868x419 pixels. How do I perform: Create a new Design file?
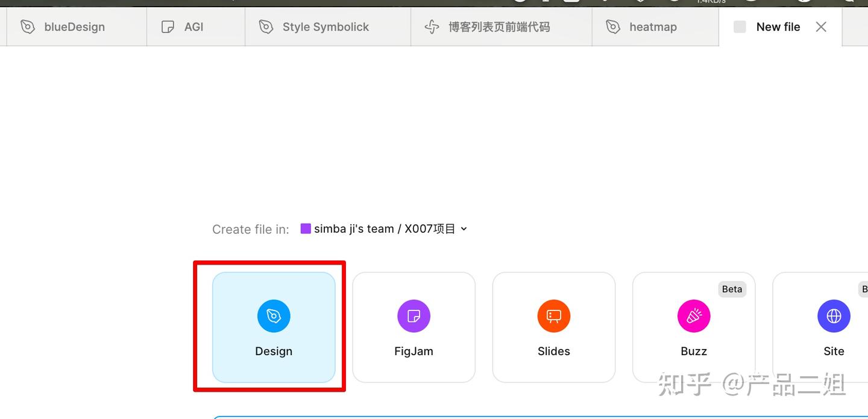274,327
